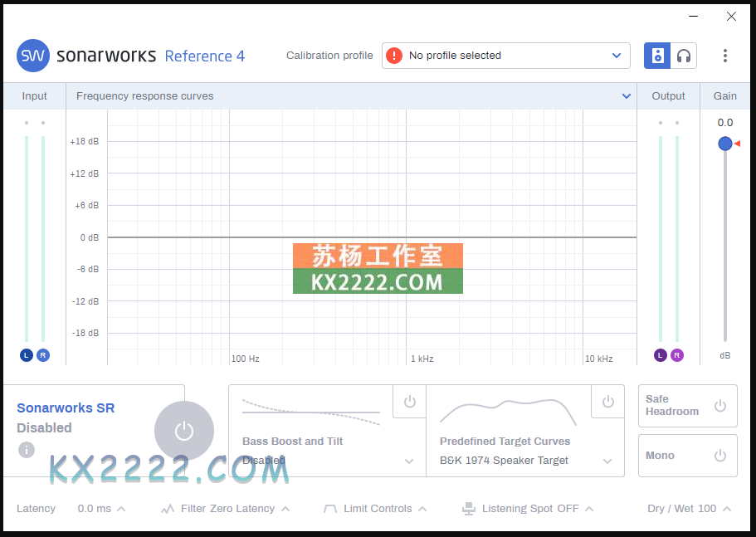Minimize the Sonarworks window
The height and width of the screenshot is (537, 756).
coord(693,17)
